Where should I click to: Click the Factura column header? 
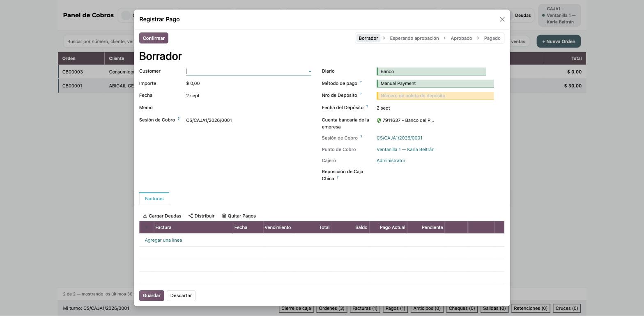[193, 227]
